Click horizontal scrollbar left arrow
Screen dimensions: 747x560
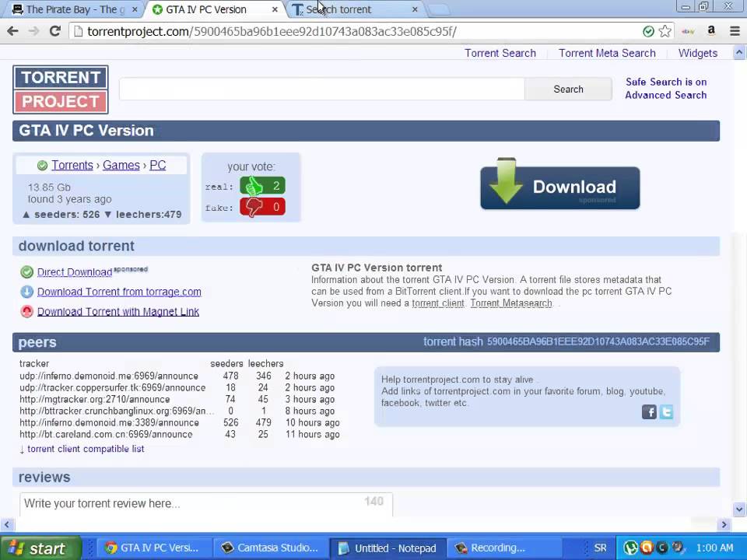[7, 525]
